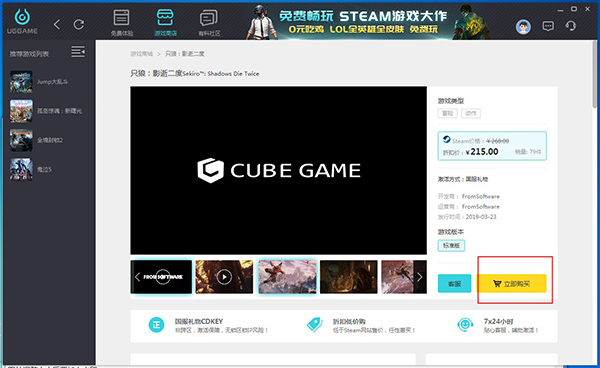
Task: Open the user avatar profile
Action: pos(523,27)
